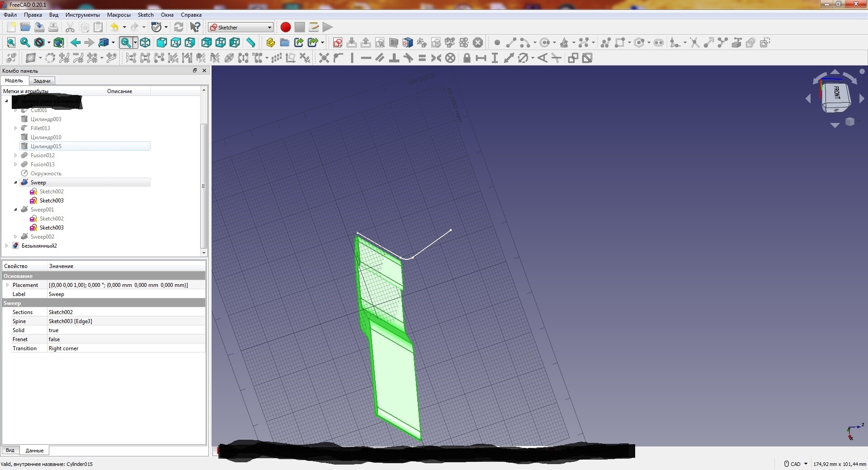The height and width of the screenshot is (470, 868).
Task: Click the Undo arrow icon
Action: tap(115, 27)
